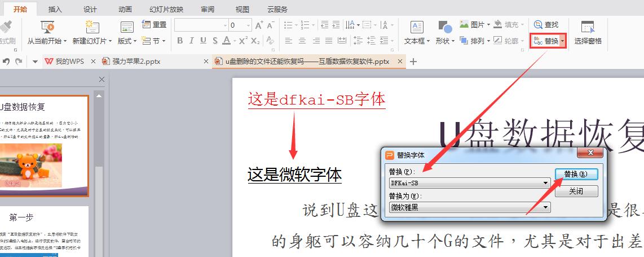Viewport: 644px width, 257px height.
Task: Apply numbered list icon
Action: [305, 25]
